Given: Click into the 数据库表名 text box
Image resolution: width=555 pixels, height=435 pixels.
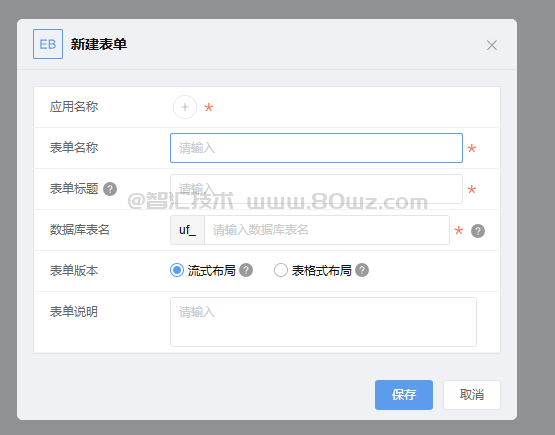Looking at the screenshot, I should click(x=327, y=230).
